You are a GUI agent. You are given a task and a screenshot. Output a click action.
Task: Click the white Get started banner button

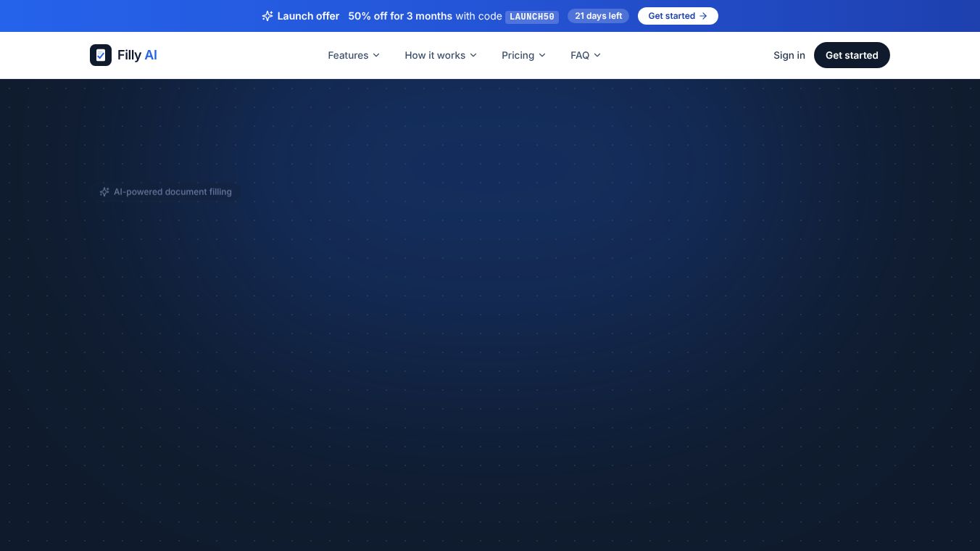point(678,16)
